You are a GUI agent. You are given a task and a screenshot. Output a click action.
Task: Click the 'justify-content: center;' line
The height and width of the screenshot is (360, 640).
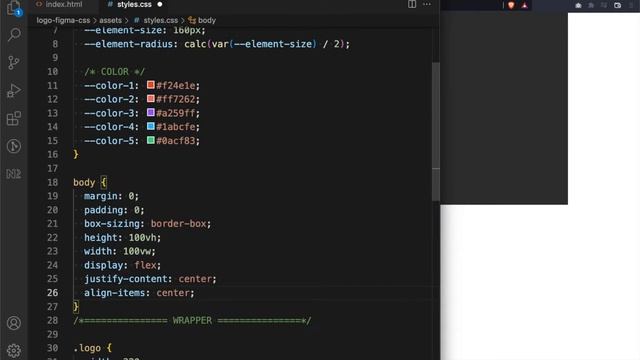150,279
